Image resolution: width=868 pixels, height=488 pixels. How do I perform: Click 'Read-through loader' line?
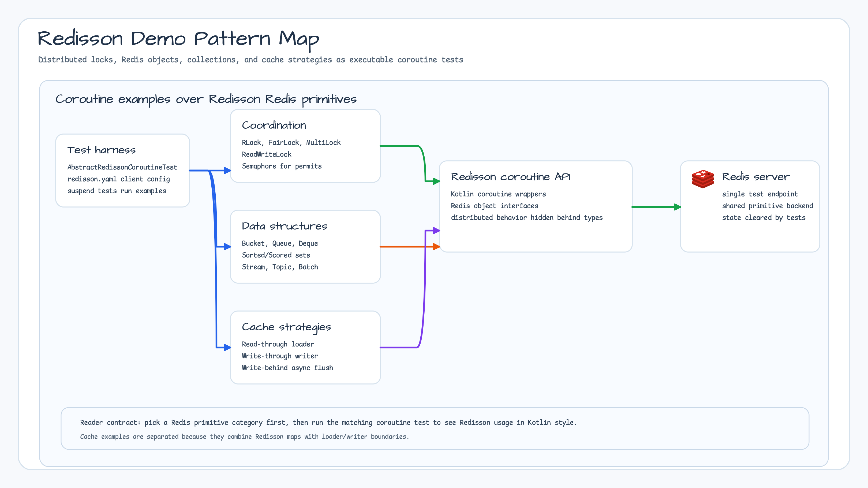coord(278,344)
